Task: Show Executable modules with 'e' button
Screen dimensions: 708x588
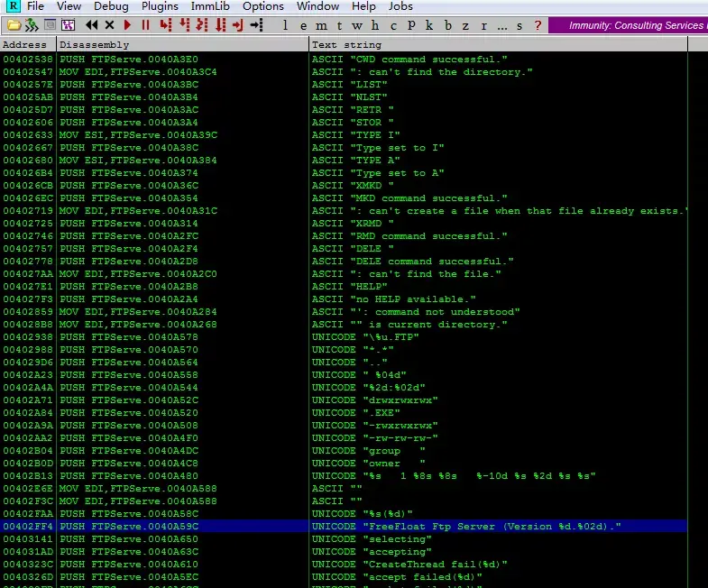Action: (303, 26)
